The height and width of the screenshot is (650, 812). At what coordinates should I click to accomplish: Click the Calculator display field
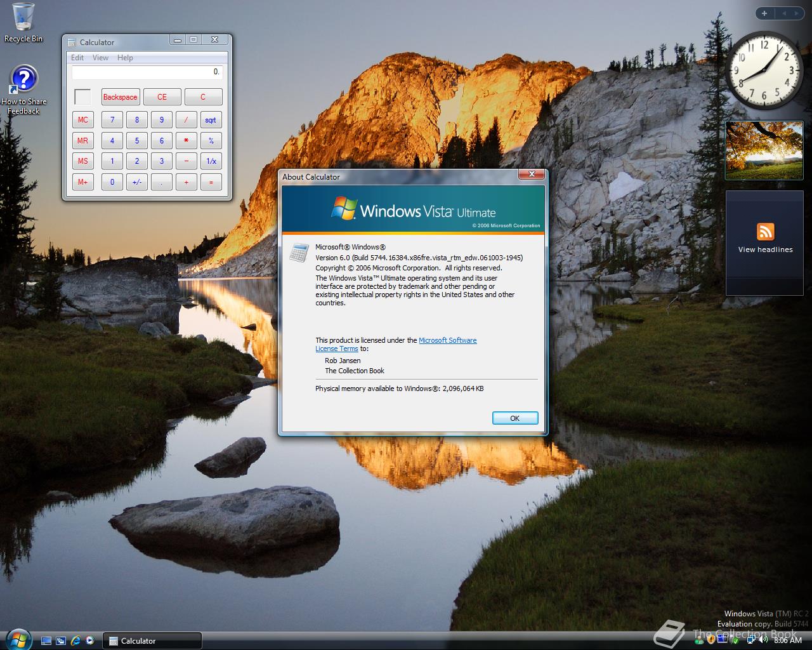click(x=147, y=72)
